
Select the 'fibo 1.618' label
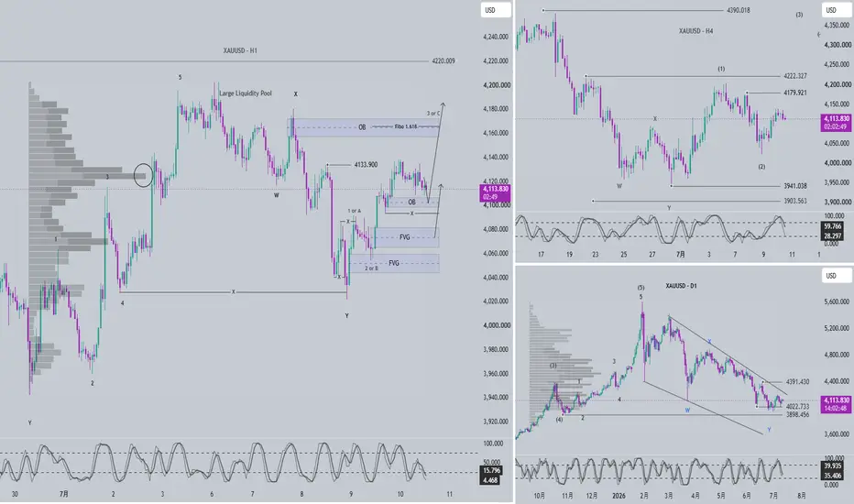[406, 126]
